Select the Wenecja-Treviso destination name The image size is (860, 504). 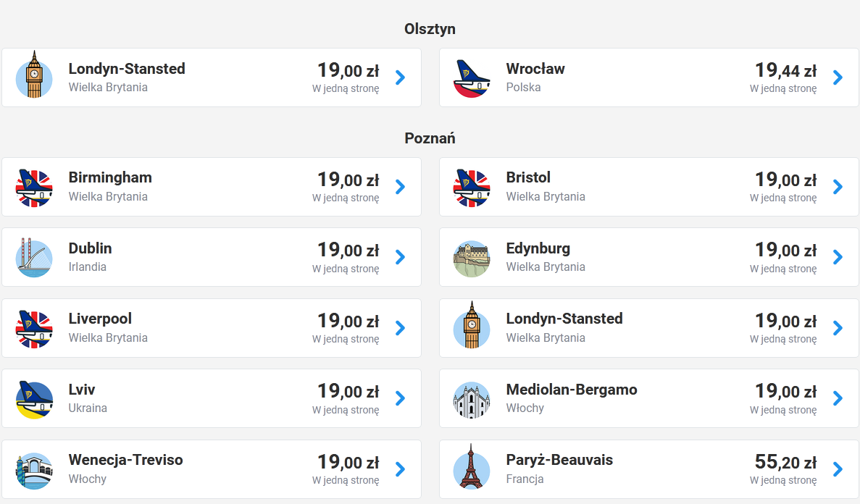click(x=125, y=460)
